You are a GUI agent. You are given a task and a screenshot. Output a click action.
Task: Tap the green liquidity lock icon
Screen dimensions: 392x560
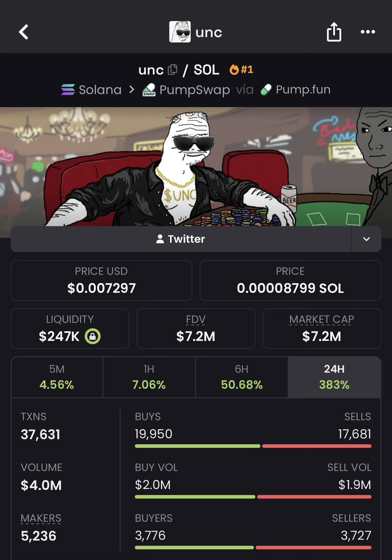(x=93, y=336)
